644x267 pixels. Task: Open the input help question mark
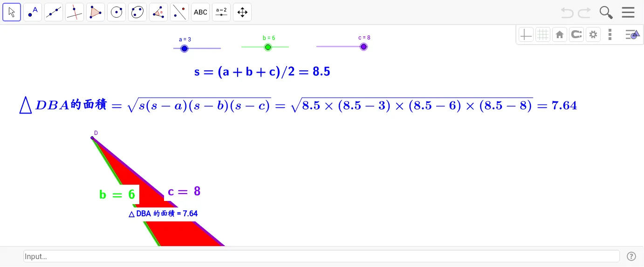pos(631,256)
